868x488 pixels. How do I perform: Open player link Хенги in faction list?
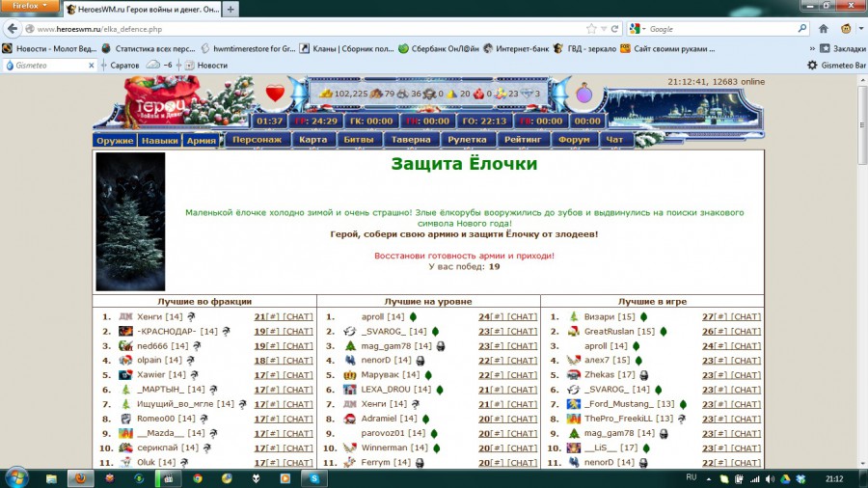point(149,317)
